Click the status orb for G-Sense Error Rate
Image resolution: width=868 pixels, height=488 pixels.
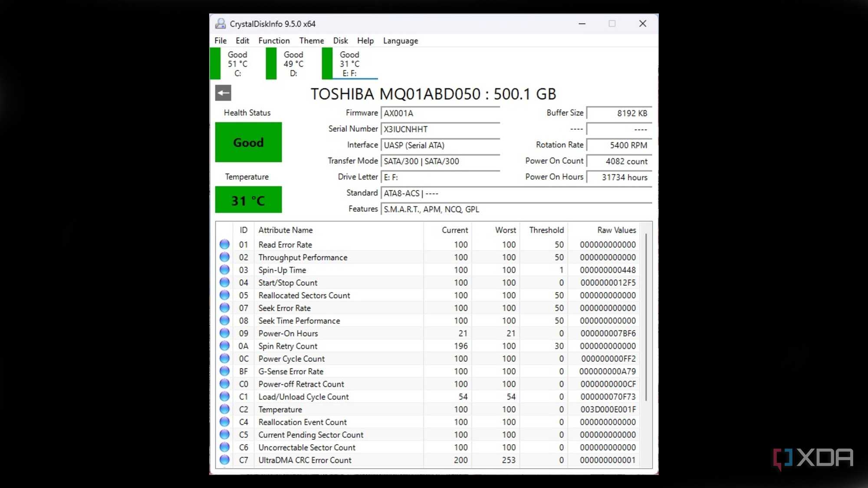pos(224,371)
